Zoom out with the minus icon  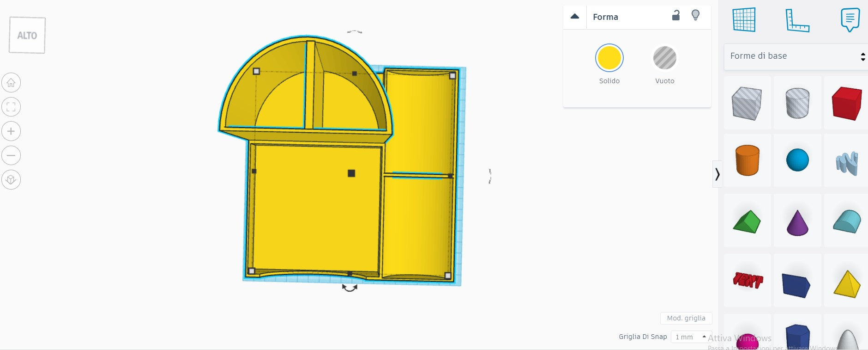pos(11,155)
